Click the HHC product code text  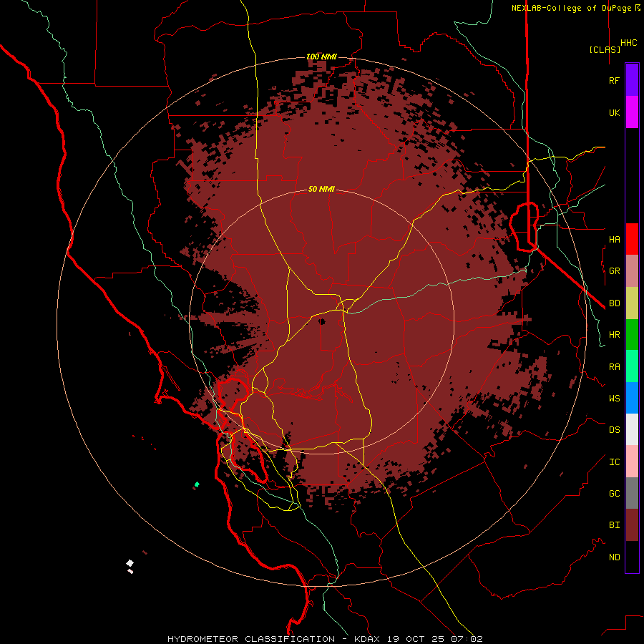(x=628, y=42)
